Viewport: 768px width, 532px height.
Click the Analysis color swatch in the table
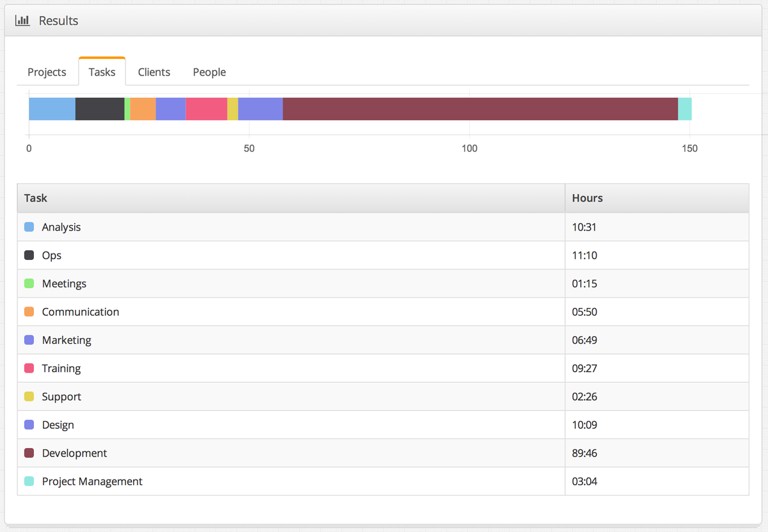tap(29, 227)
